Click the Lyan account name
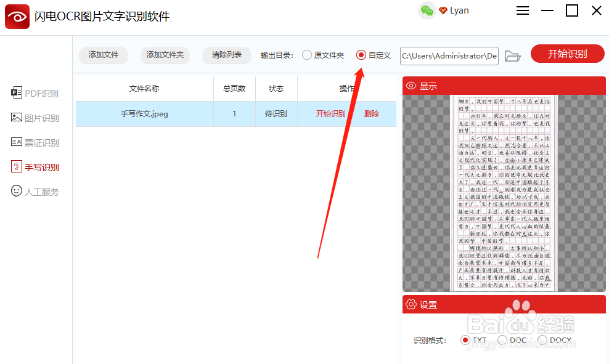609x364 pixels. pyautogui.click(x=458, y=10)
